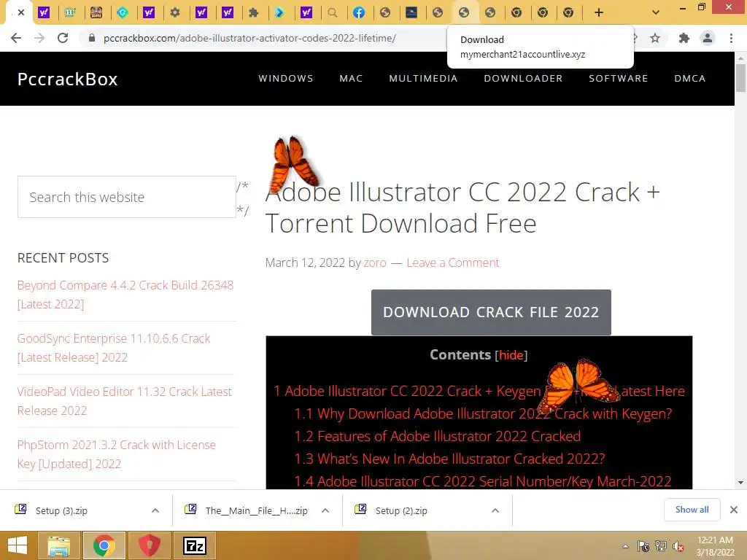Open the MULTIMEDIA nav menu
747x560 pixels.
[x=423, y=79]
